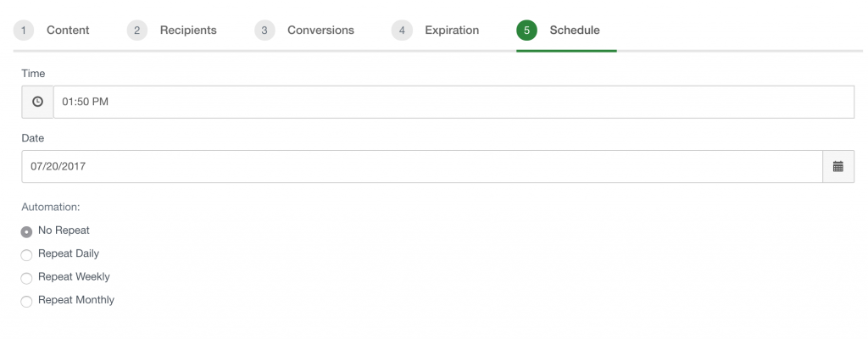The width and height of the screenshot is (868, 339).
Task: Enable the Repeat Monthly radio option
Action: (x=26, y=302)
